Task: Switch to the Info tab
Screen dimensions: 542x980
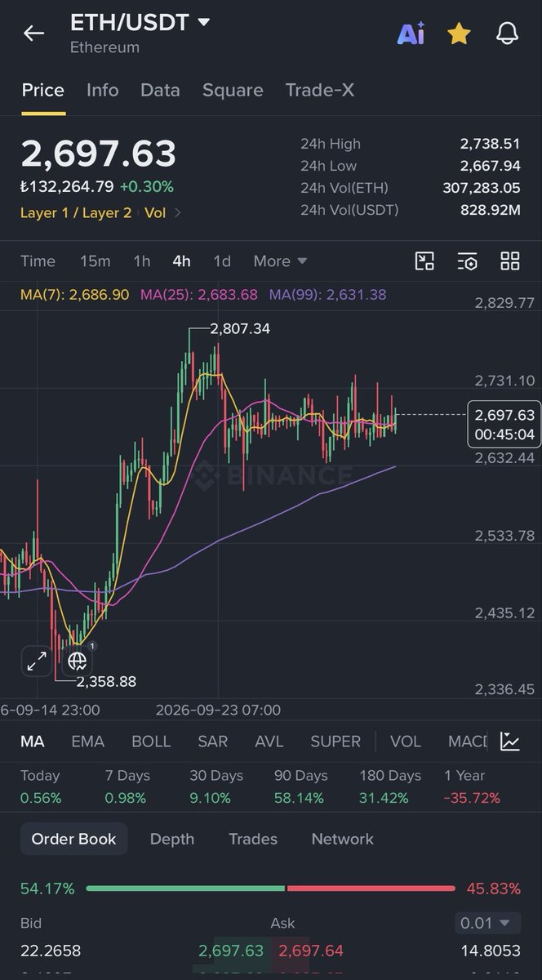Action: [x=103, y=91]
